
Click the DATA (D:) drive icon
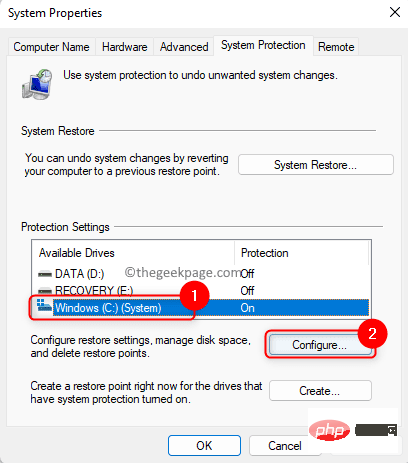pos(45,274)
